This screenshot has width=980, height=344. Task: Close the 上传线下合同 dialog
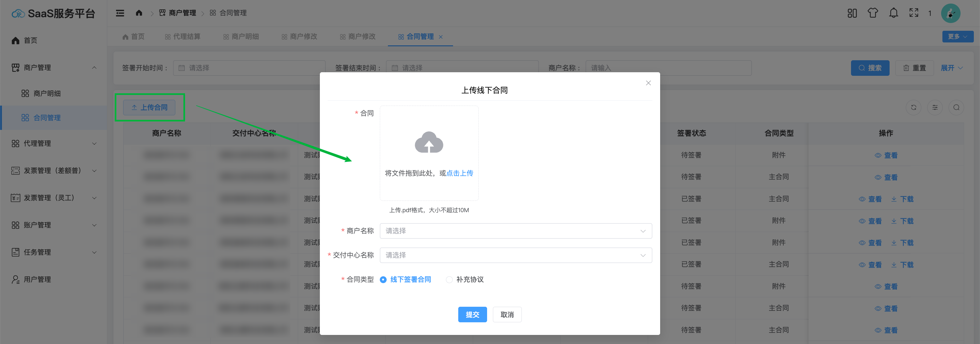point(648,83)
